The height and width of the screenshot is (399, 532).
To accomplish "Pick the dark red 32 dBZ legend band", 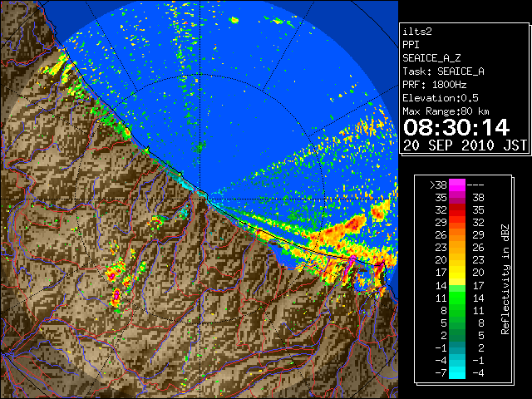I will (x=457, y=210).
